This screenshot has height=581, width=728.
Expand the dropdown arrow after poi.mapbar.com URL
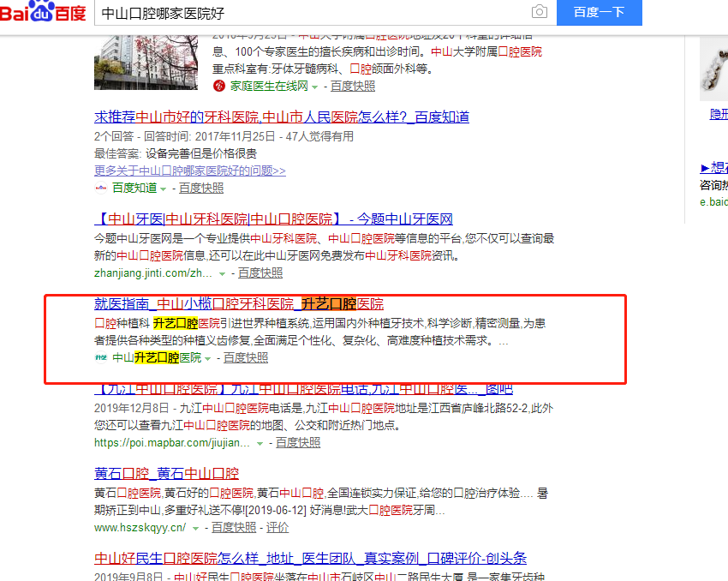[x=260, y=444]
